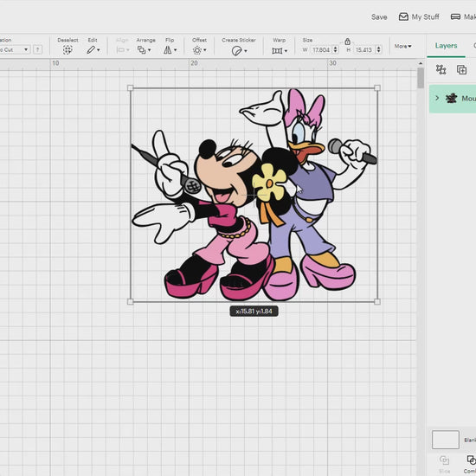Click the top-right selection handle
Viewport: 476px width, 476px height.
(x=377, y=88)
